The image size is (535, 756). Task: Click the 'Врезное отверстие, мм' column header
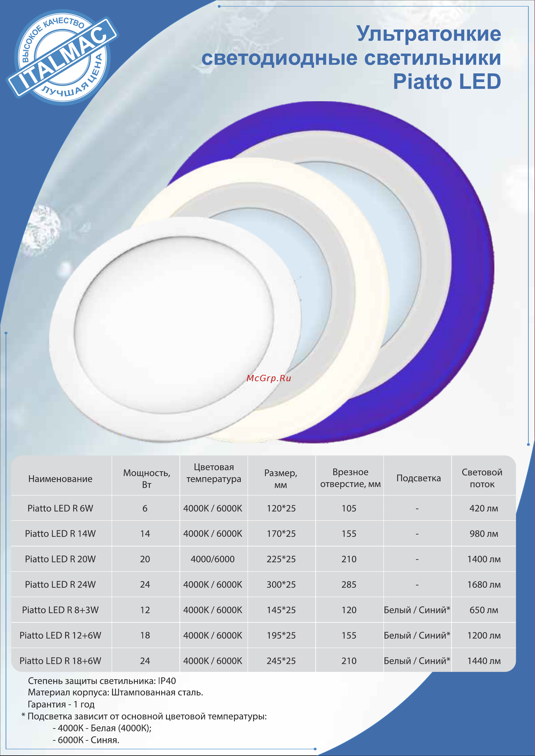click(x=350, y=478)
